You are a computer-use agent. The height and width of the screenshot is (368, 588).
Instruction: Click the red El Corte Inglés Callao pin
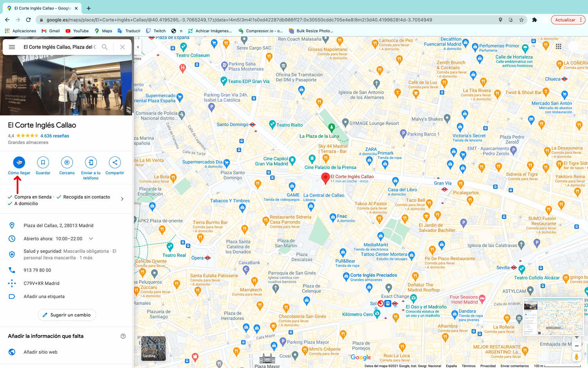tap(325, 178)
